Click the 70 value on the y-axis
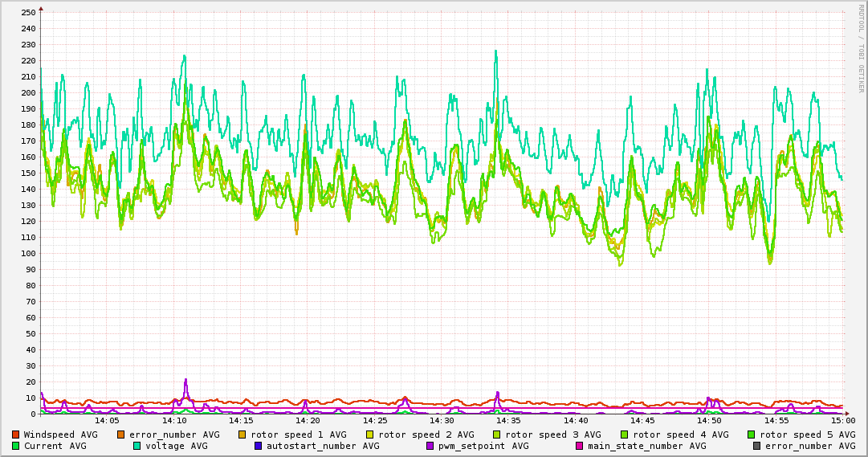This screenshot has height=457, width=868. 31,302
